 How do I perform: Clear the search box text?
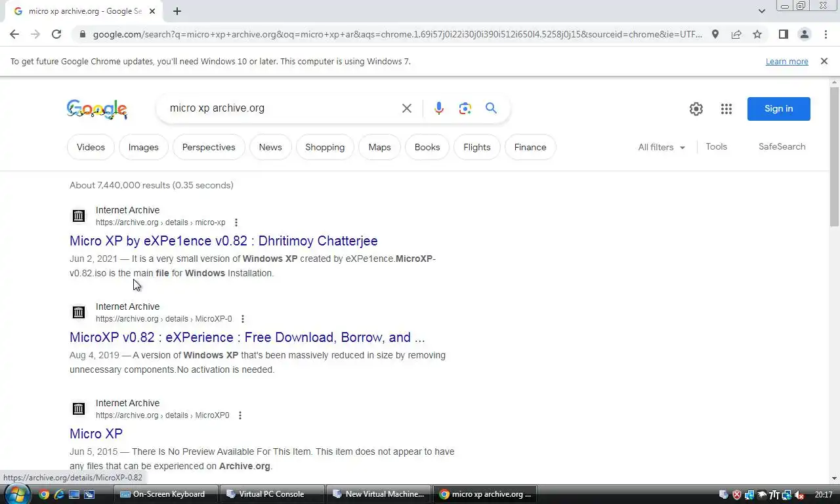pos(407,108)
